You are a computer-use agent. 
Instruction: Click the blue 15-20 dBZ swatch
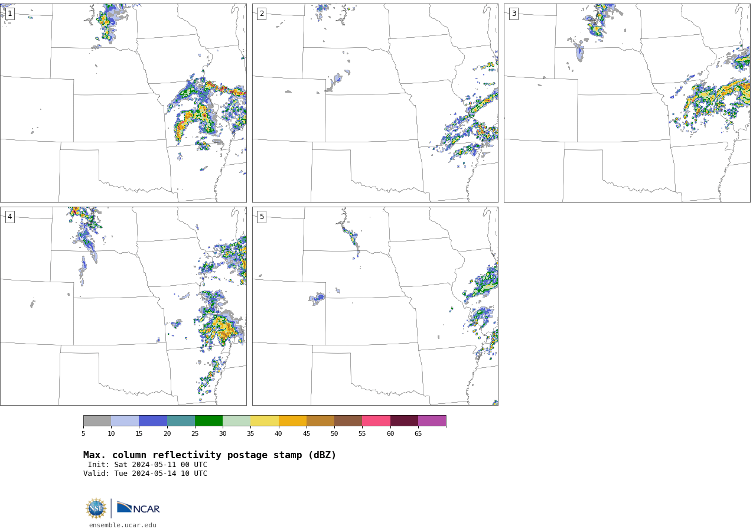click(153, 420)
